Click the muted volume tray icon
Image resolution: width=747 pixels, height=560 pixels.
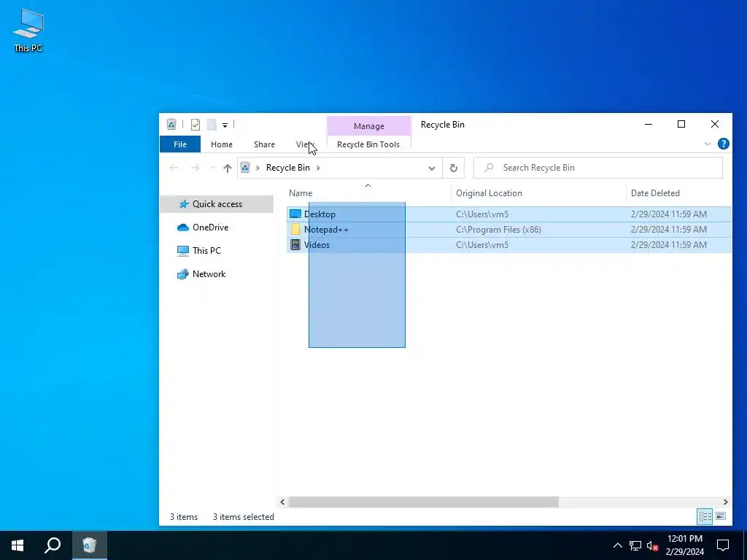(x=652, y=545)
